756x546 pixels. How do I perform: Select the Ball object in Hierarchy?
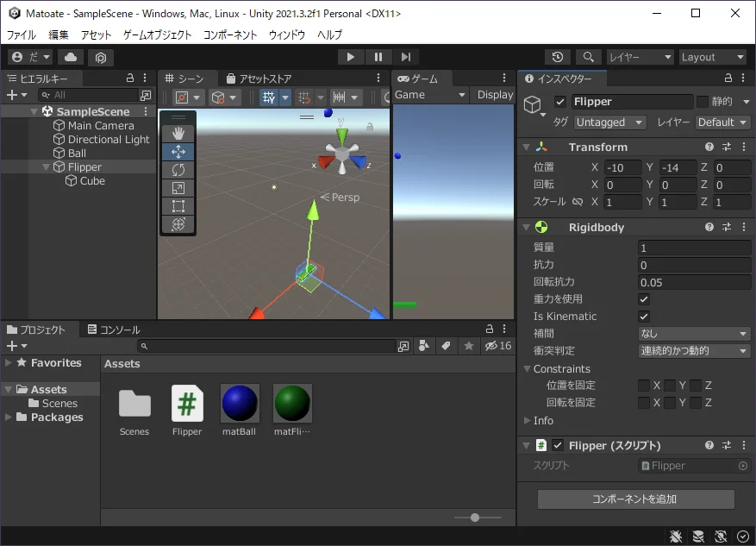click(x=77, y=154)
